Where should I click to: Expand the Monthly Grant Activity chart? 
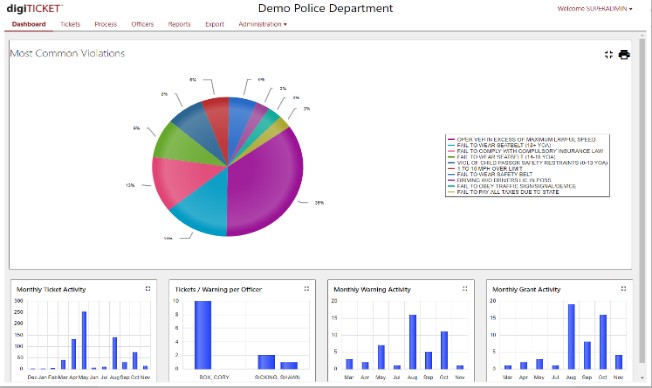coord(623,289)
